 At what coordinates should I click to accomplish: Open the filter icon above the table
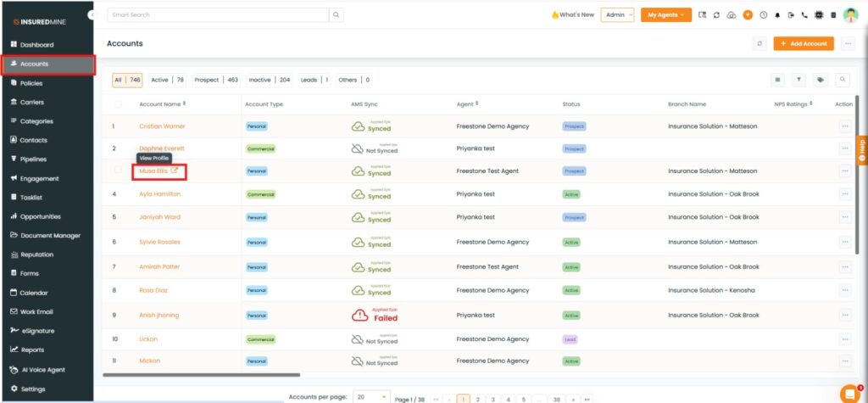click(798, 80)
